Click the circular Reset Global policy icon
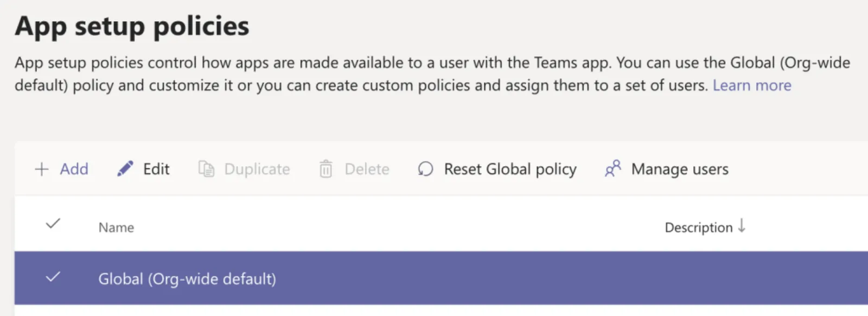 tap(425, 169)
